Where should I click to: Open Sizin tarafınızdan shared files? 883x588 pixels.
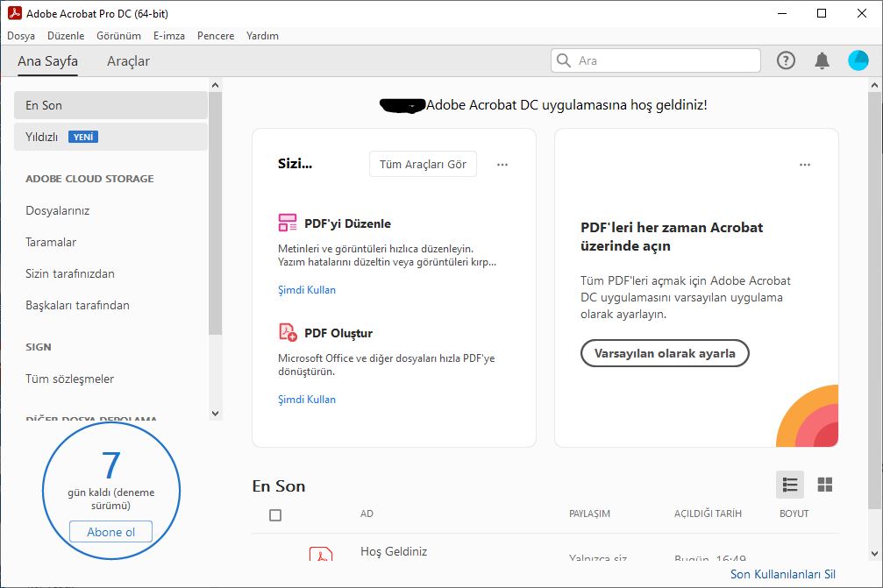tap(70, 273)
